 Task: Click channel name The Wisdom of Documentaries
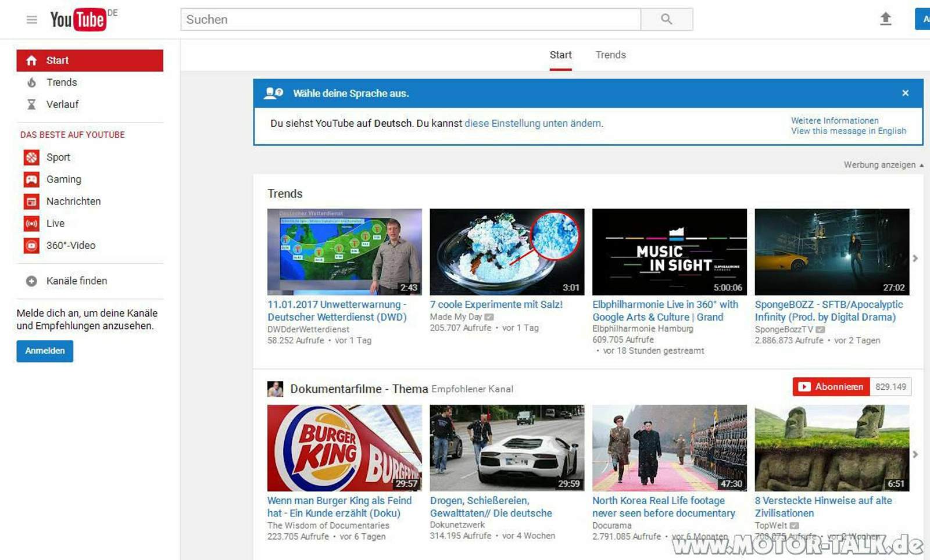pos(328,526)
